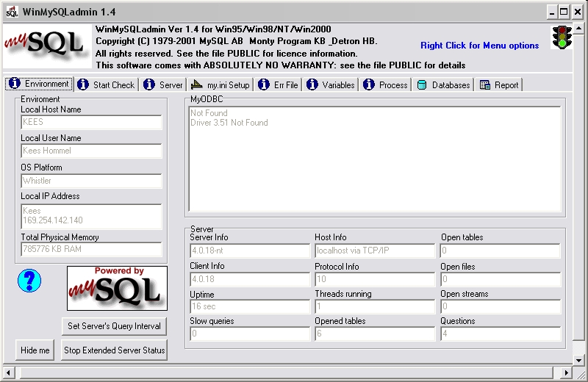
Task: Open the Process tab
Action: click(x=385, y=84)
